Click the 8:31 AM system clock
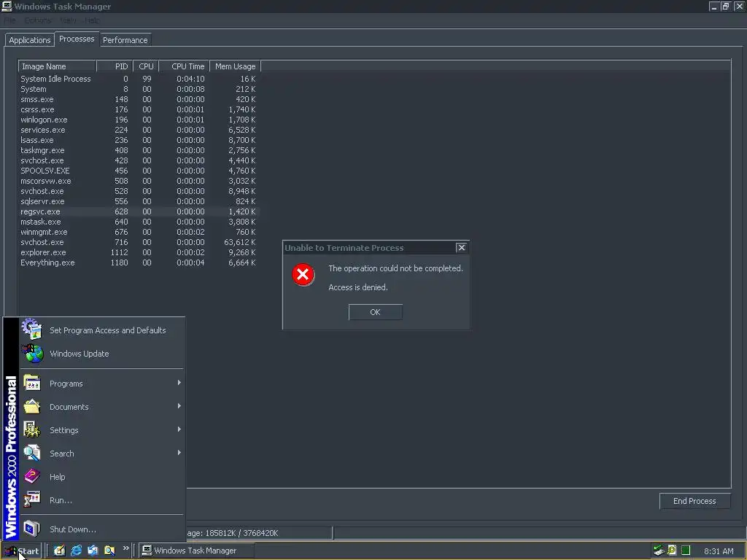 pos(719,551)
